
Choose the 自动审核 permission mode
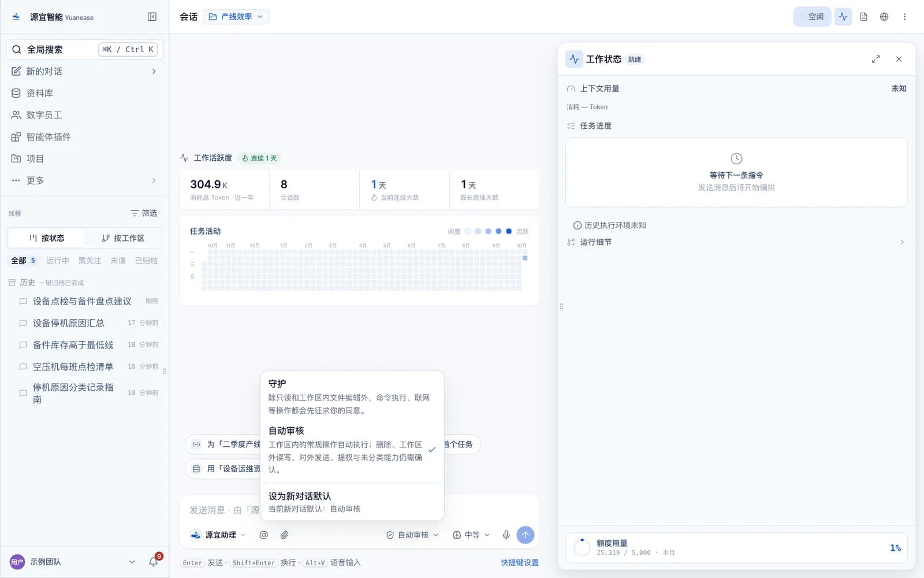click(x=352, y=450)
